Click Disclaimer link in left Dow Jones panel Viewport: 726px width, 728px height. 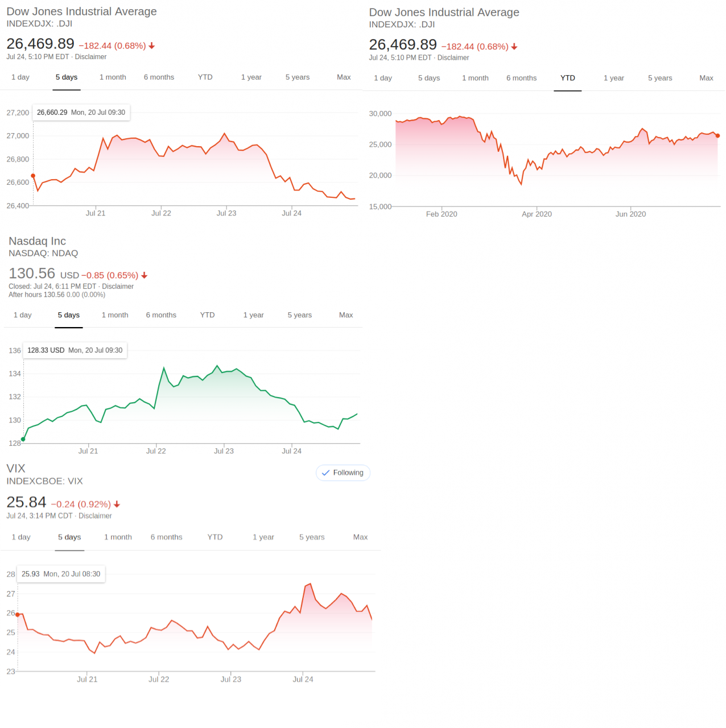(90, 57)
